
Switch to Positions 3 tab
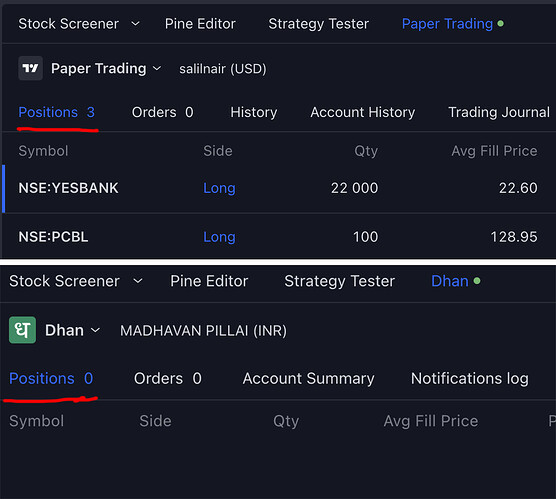[57, 112]
